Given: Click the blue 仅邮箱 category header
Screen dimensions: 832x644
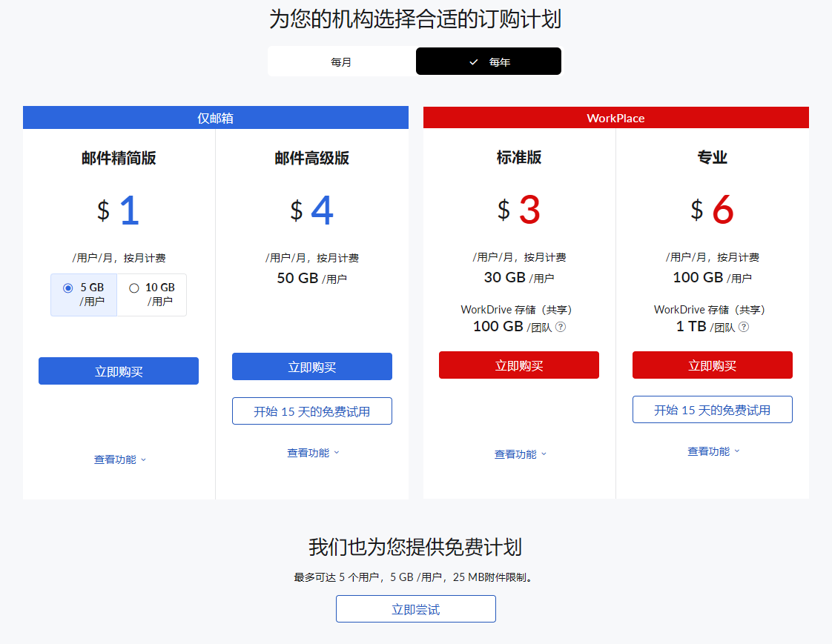Looking at the screenshot, I should pyautogui.click(x=216, y=118).
